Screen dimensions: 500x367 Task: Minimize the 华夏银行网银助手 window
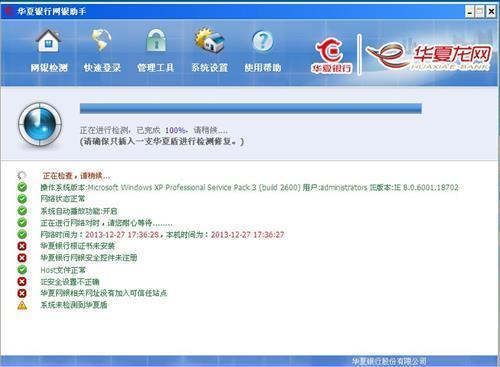(469, 12)
